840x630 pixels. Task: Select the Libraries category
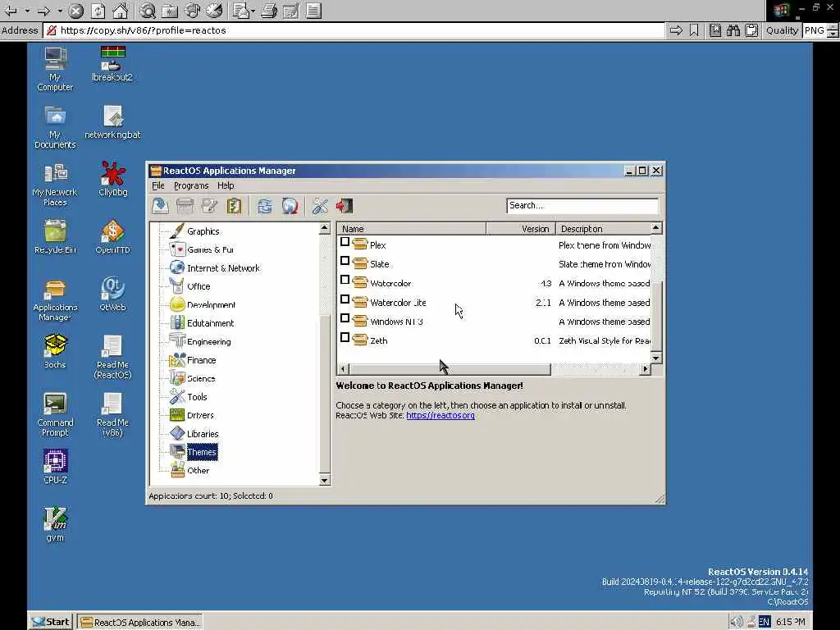(x=203, y=434)
